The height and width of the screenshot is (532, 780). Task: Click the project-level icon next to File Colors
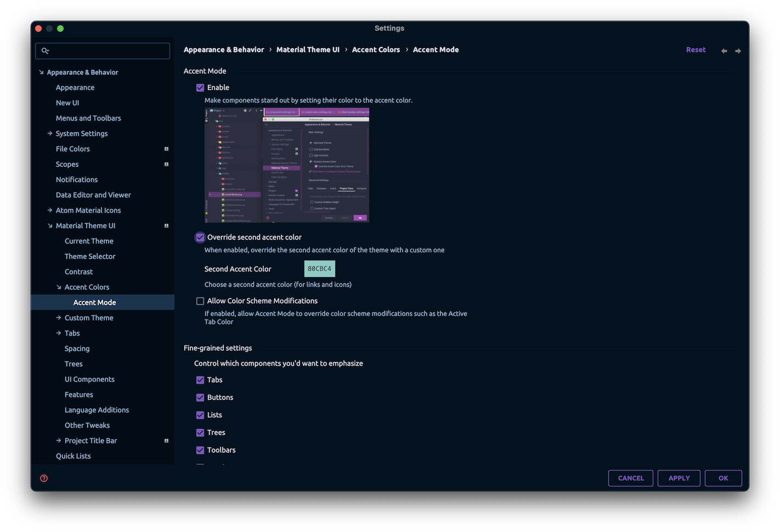coord(166,148)
